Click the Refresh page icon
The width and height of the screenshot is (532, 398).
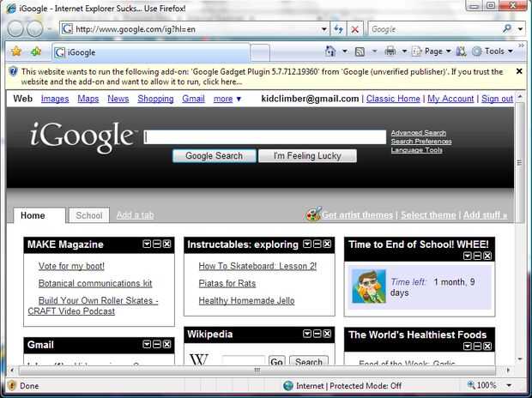tap(338, 29)
